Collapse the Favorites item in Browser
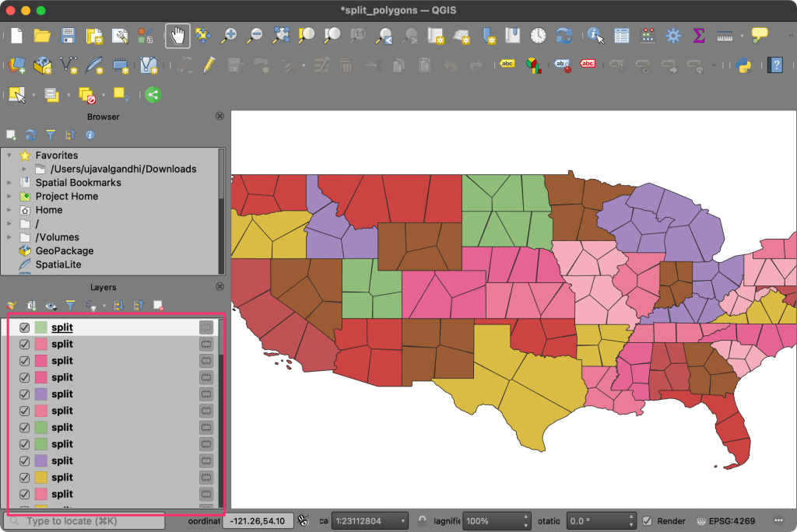Screen dimensions: 797x532 coord(9,154)
